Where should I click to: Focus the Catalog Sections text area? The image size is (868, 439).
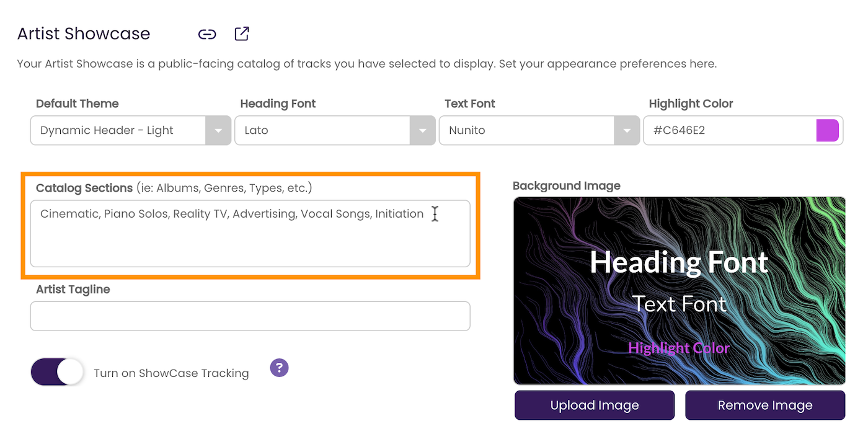pyautogui.click(x=250, y=233)
